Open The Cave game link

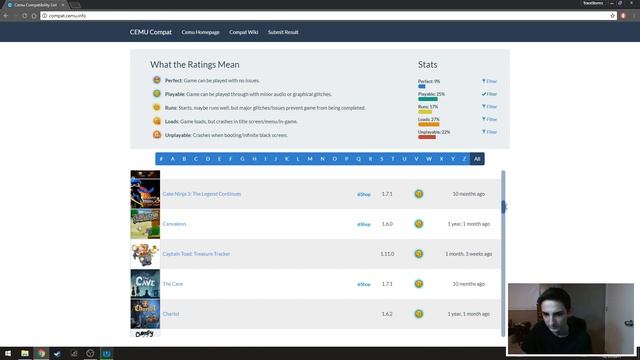(x=173, y=284)
